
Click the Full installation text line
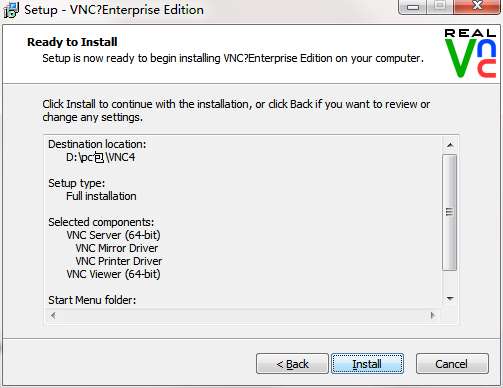click(x=101, y=196)
